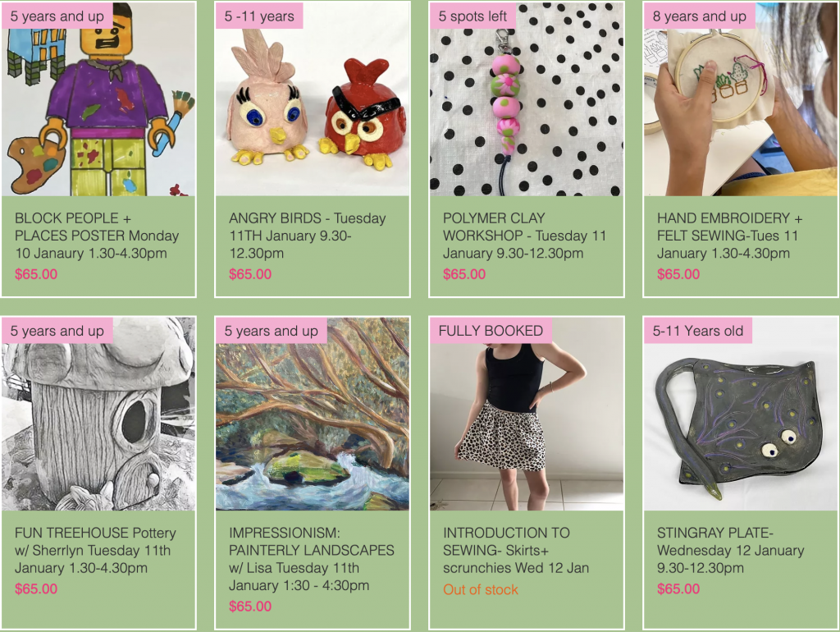Viewport: 840px width, 632px height.
Task: View the hand embroidery hoop photo
Action: pos(741,99)
